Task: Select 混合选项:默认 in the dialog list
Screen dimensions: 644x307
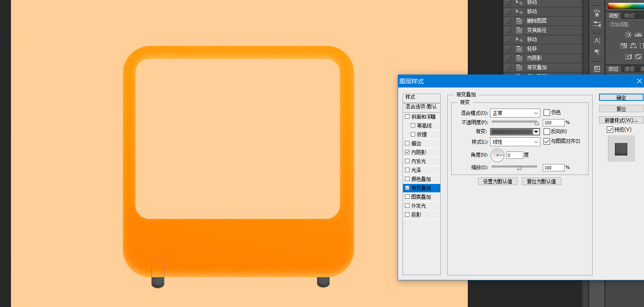Action: pos(422,107)
